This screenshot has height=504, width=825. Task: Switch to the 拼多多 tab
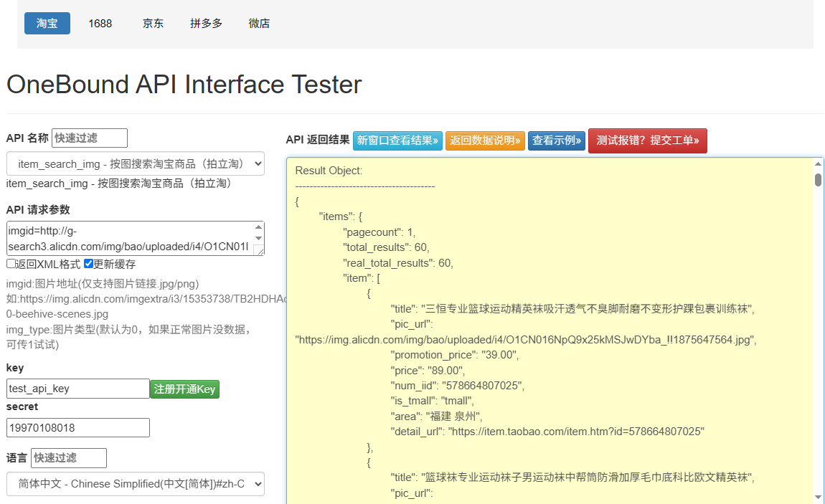click(206, 24)
